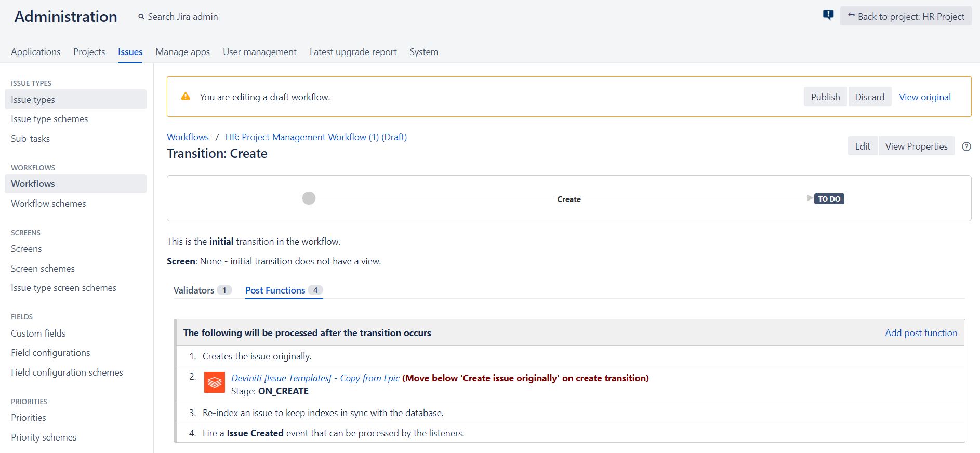Open Workflow schemes in the sidebar
The image size is (980, 453).
(x=48, y=204)
